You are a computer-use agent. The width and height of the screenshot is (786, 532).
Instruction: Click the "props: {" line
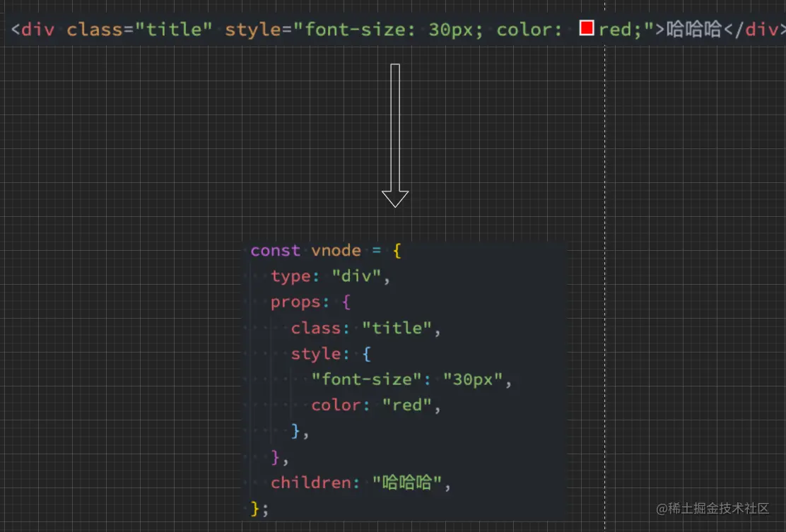coord(311,302)
